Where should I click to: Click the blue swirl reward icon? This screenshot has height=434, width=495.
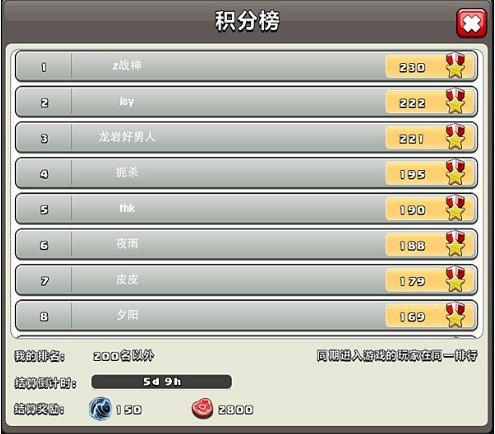point(100,409)
